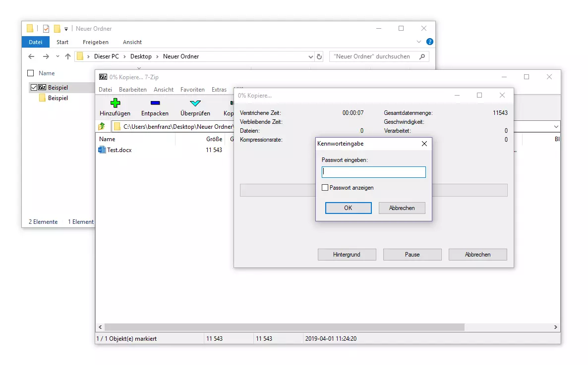Image resolution: width=588 pixels, height=365 pixels.
Task: Open the 7-Zip Extras menu
Action: point(219,90)
